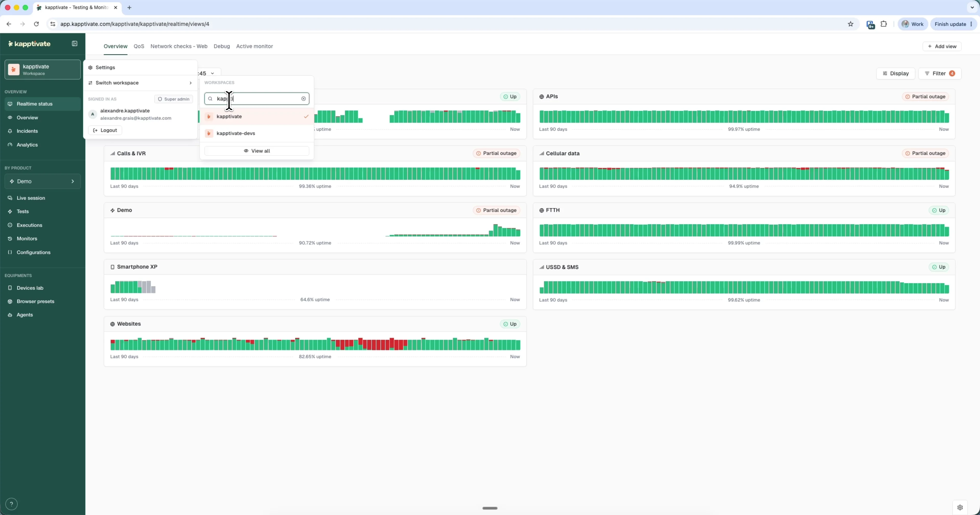Click View all workspaces
Viewport: 980px width, 515px height.
[x=257, y=151]
